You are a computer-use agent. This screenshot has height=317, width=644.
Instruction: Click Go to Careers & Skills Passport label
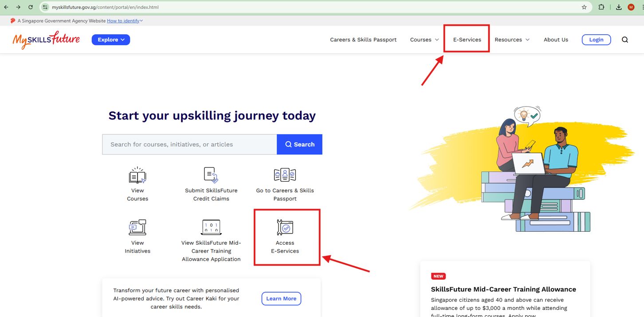[x=285, y=194]
